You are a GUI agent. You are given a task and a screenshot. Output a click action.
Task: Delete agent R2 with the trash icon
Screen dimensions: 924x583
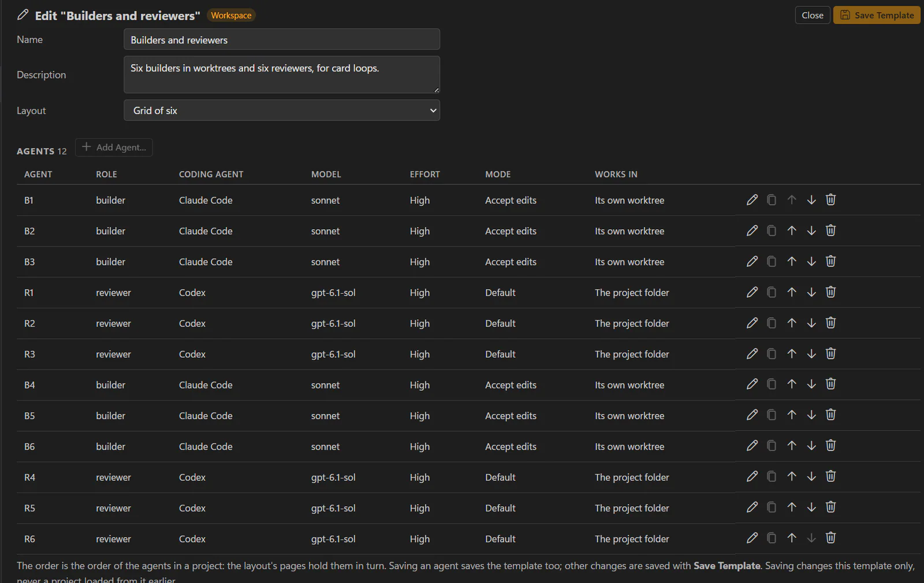point(830,323)
